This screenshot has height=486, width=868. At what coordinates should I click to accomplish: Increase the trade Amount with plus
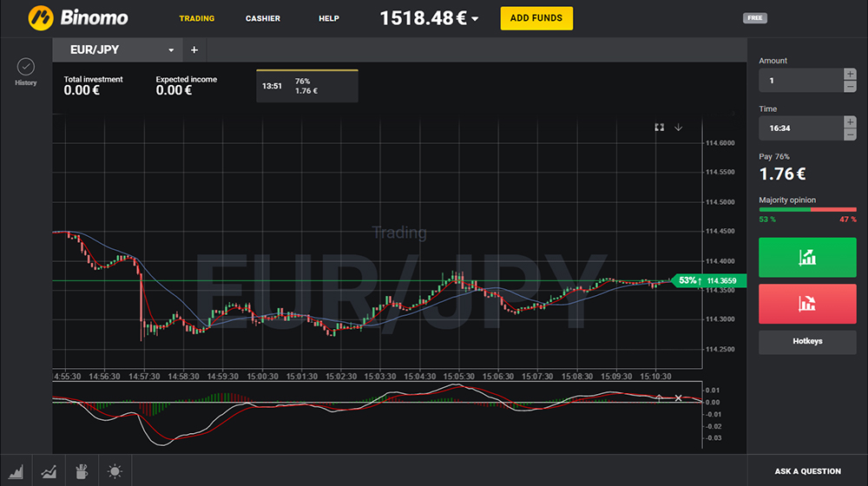(850, 75)
